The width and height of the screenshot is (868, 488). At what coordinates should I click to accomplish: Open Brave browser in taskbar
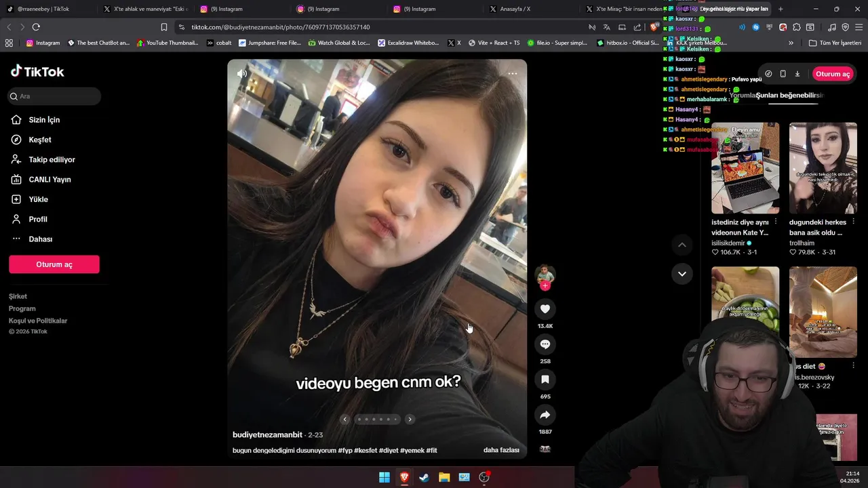click(404, 477)
